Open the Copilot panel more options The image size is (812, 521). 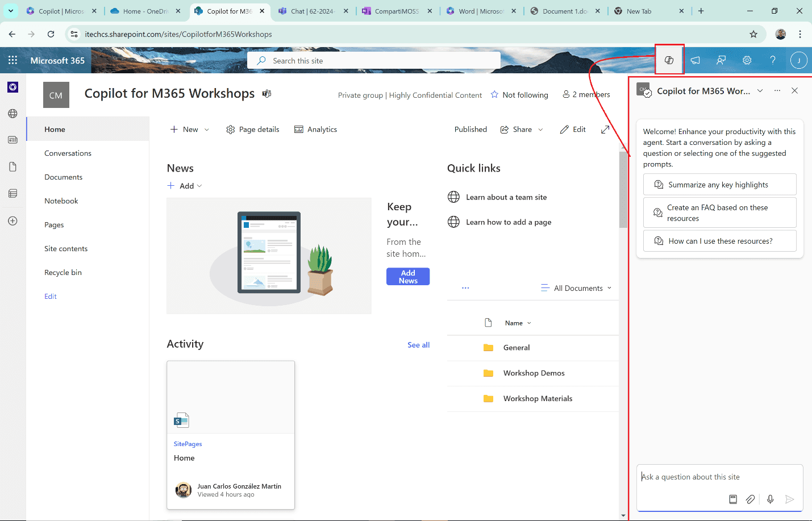[777, 91]
